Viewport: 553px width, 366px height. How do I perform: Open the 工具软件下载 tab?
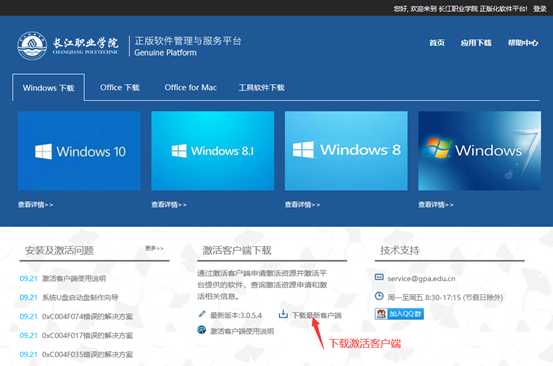[262, 87]
